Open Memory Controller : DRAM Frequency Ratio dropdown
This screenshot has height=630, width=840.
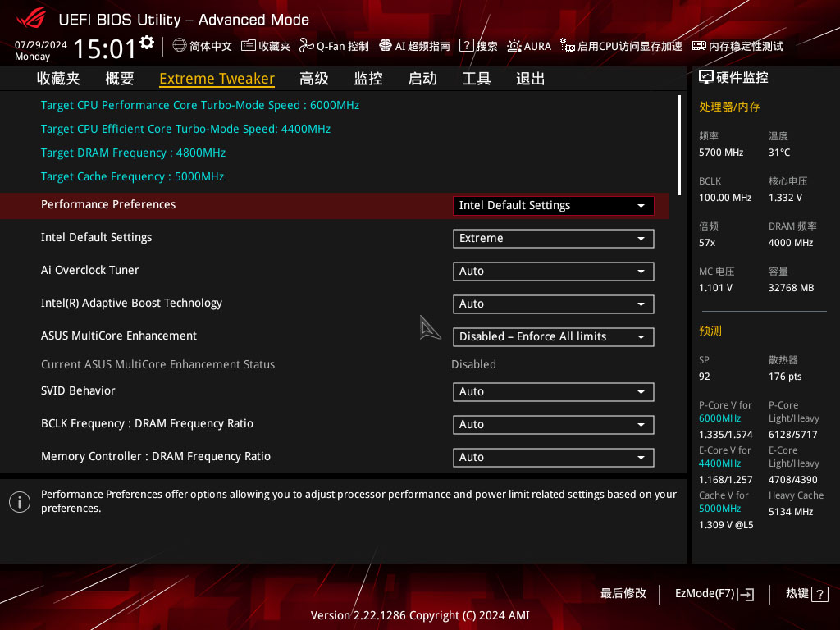pyautogui.click(x=554, y=458)
